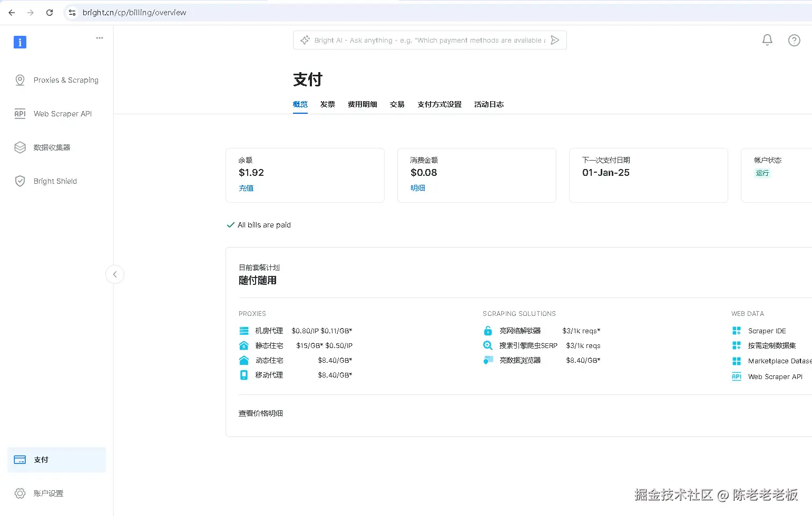Click the 搜索引擎爬虫SERP magnifier icon
The image size is (812, 516).
coord(488,345)
